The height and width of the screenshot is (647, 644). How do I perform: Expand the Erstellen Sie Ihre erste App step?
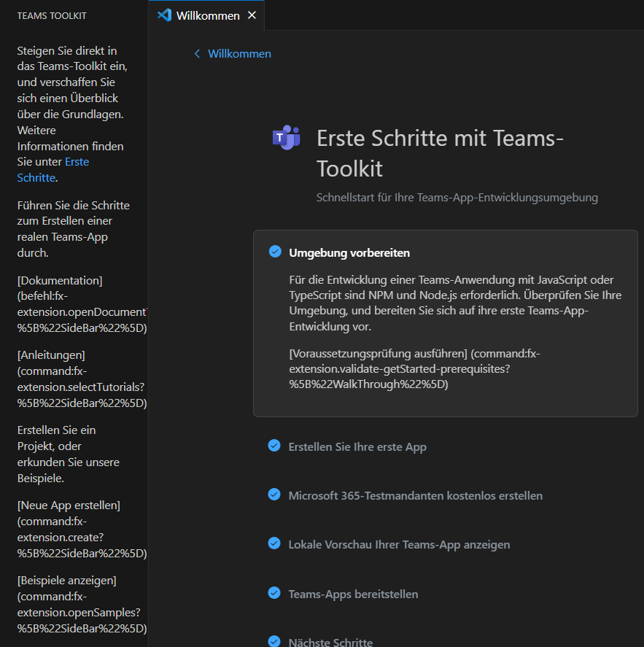pyautogui.click(x=357, y=447)
